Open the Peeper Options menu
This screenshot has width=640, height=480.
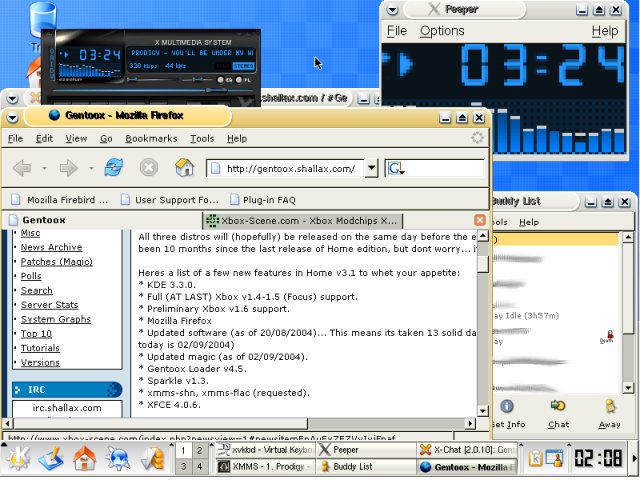pos(442,31)
